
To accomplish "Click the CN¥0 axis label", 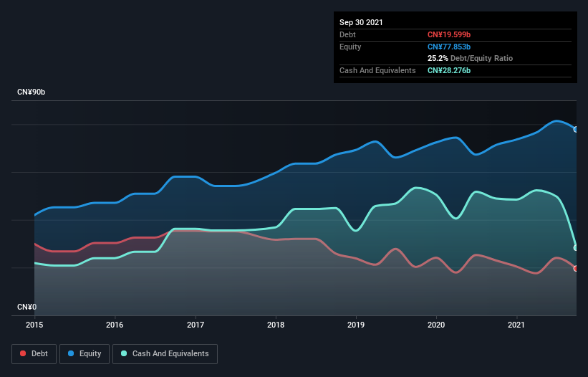I will [27, 307].
